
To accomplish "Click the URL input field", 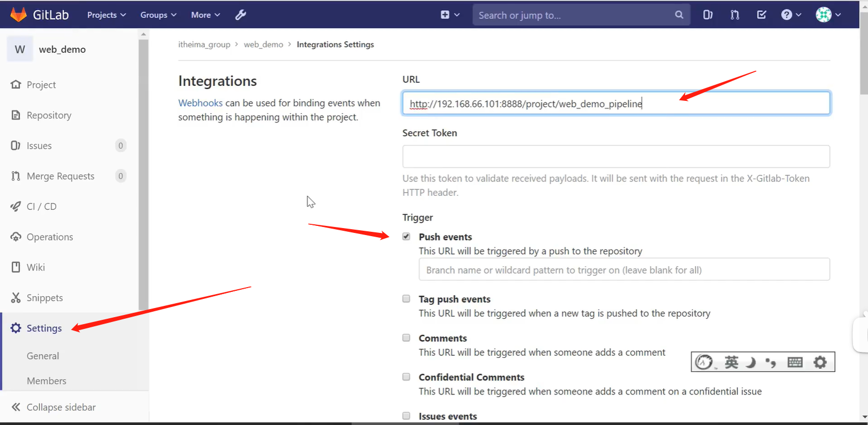I will coord(616,103).
